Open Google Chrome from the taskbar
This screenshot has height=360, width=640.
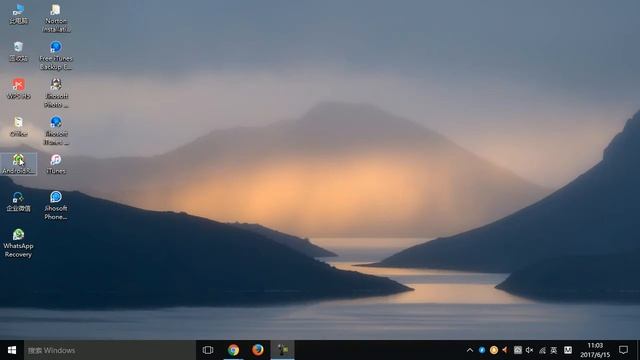point(233,350)
